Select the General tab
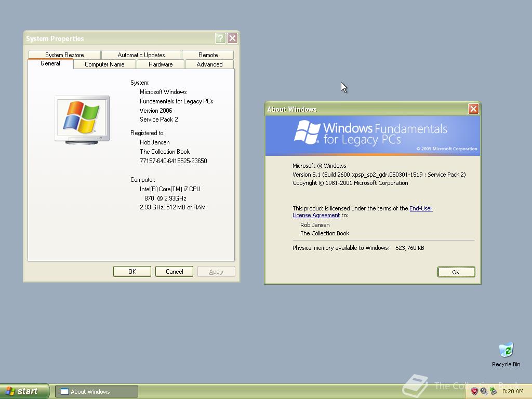 coord(50,63)
